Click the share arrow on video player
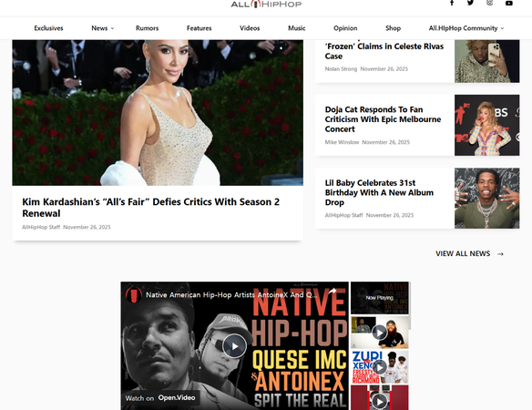 (x=332, y=291)
